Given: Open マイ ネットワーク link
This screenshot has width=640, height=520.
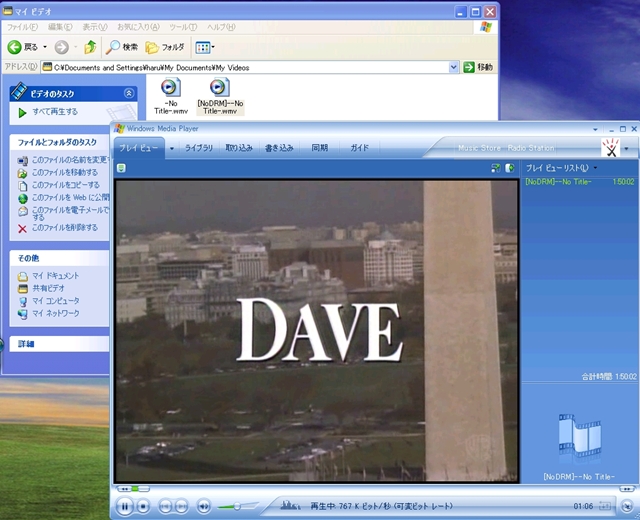Looking at the screenshot, I should (56, 313).
